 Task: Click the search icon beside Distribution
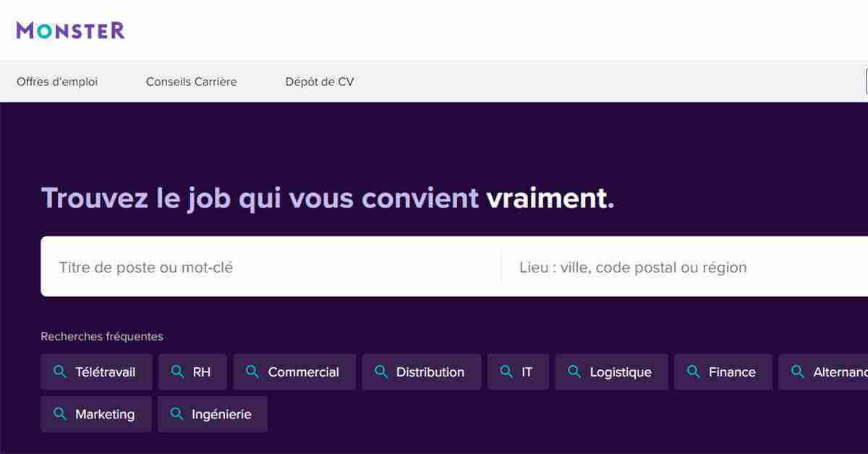coord(381,372)
